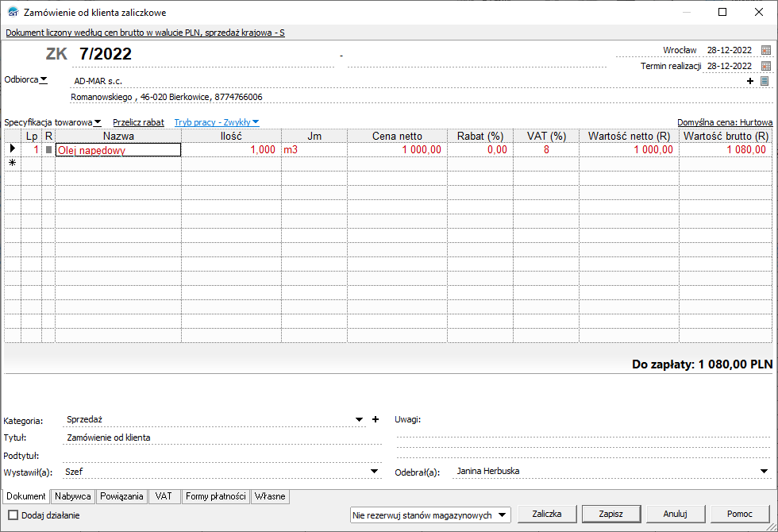This screenshot has width=778, height=532.
Task: Maximize the order window
Action: (x=722, y=12)
